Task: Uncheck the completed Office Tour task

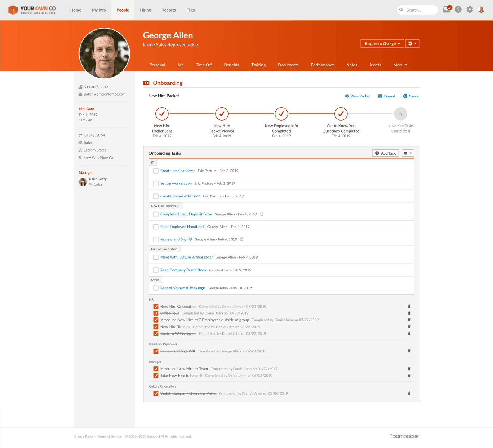Action: coord(156,313)
